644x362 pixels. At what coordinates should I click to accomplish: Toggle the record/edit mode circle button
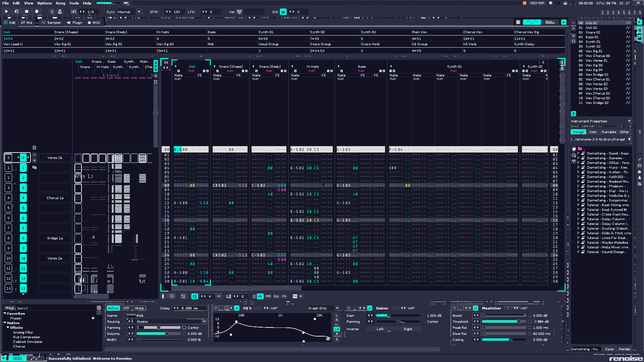(x=37, y=11)
